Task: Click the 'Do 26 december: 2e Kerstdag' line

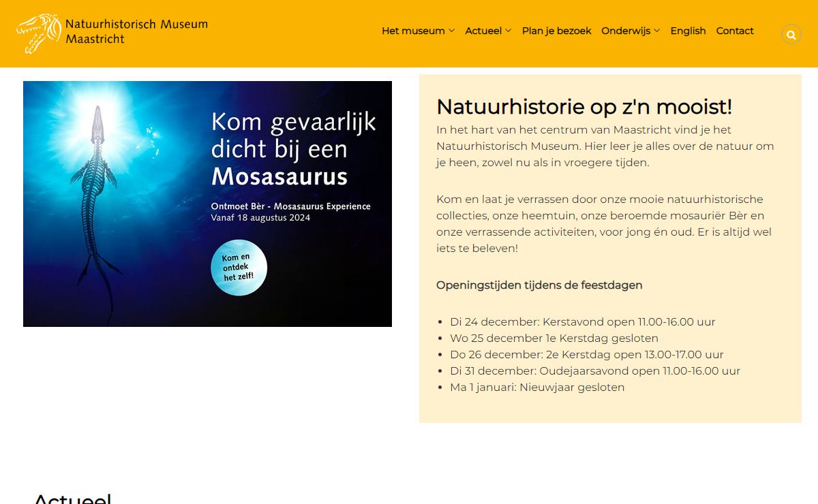Action: tap(587, 354)
